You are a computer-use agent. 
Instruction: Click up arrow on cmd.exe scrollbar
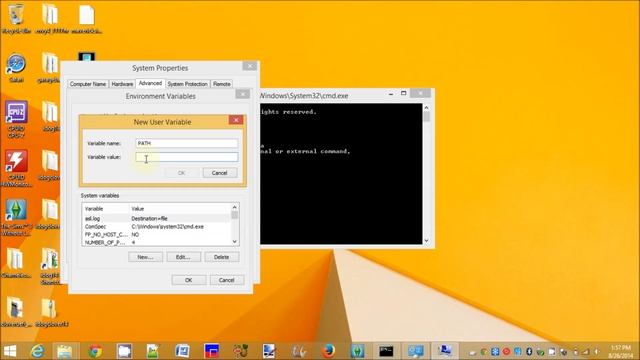pyautogui.click(x=427, y=108)
